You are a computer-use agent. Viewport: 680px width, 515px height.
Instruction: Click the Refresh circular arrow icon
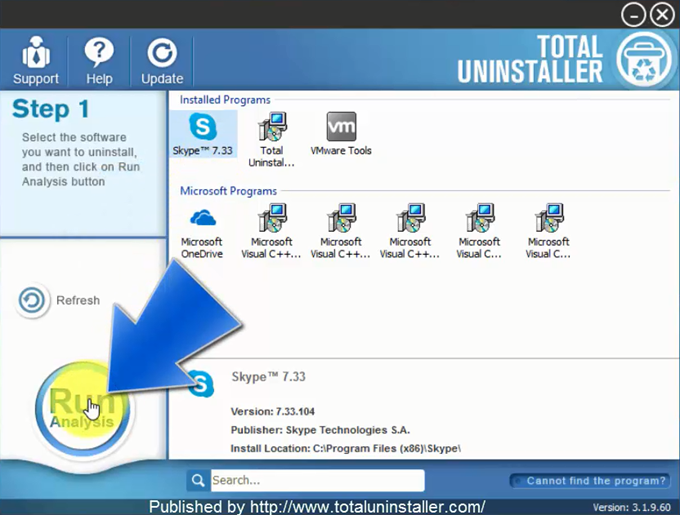click(32, 300)
